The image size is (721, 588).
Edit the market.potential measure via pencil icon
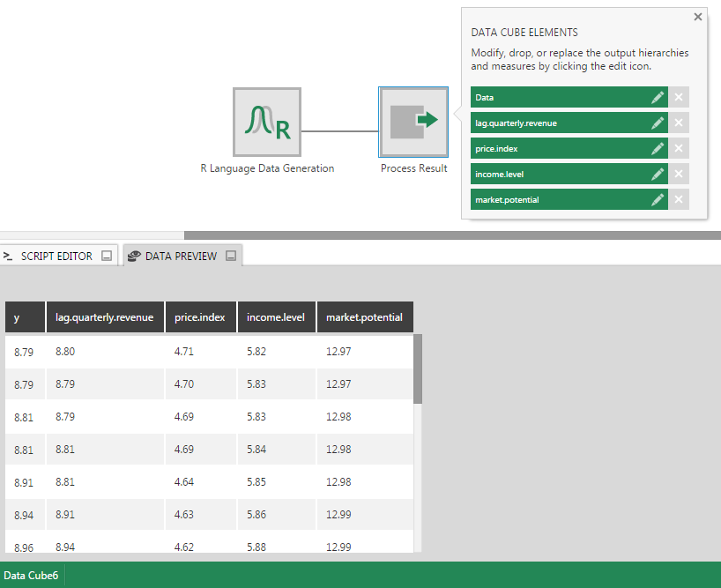[x=657, y=199]
